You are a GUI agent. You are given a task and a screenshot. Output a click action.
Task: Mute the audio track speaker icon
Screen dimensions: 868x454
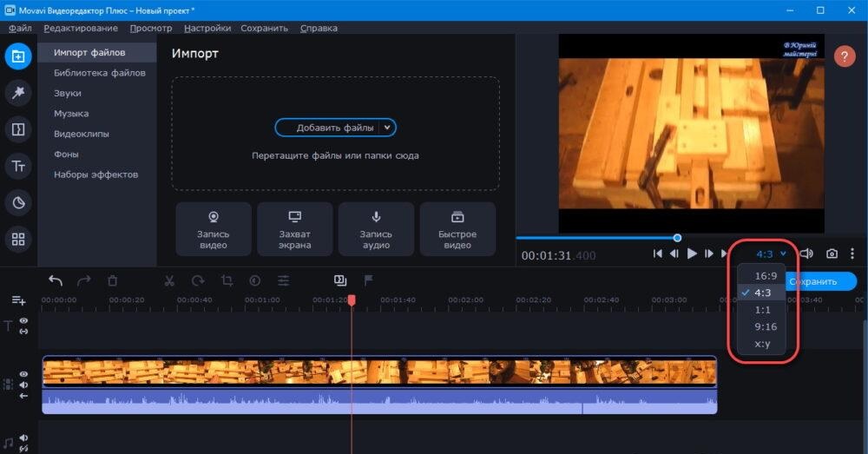(x=24, y=438)
